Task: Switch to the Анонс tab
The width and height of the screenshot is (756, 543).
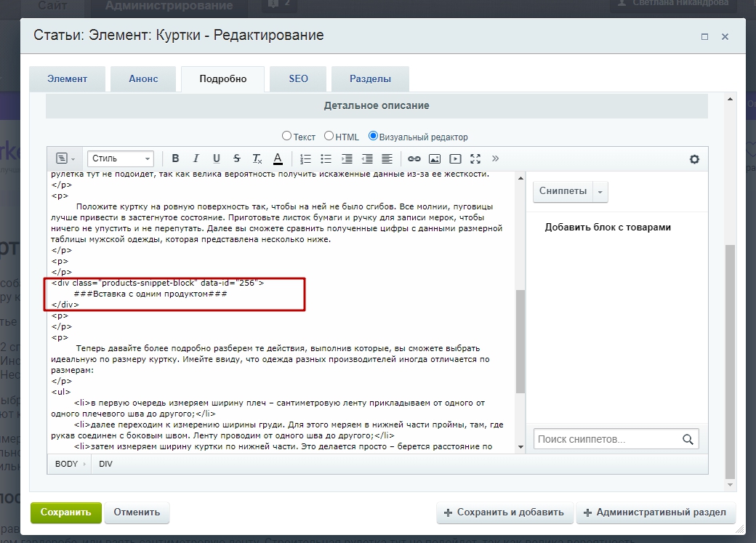Action: point(143,79)
